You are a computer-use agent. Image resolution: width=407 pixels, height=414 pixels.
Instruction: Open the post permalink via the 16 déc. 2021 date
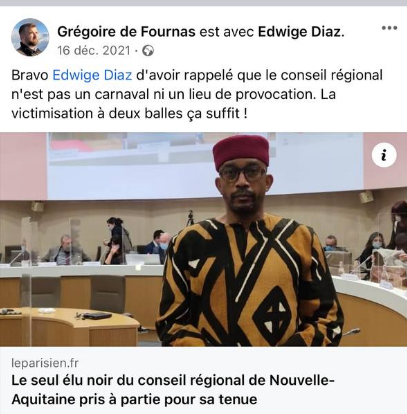pyautogui.click(x=94, y=51)
